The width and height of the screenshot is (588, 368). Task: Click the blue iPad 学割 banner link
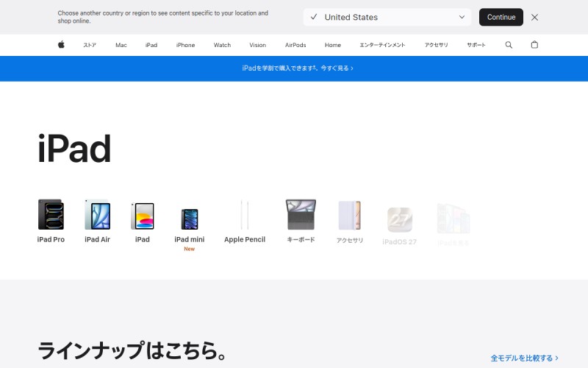pyautogui.click(x=298, y=68)
